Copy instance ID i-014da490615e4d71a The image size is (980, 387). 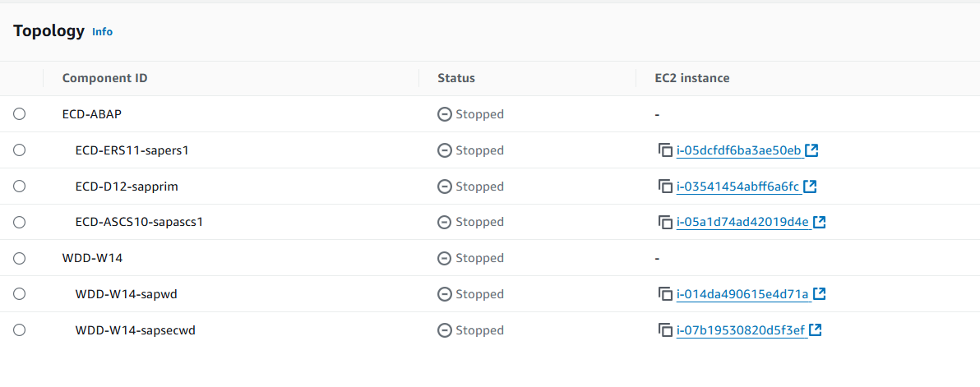point(664,294)
